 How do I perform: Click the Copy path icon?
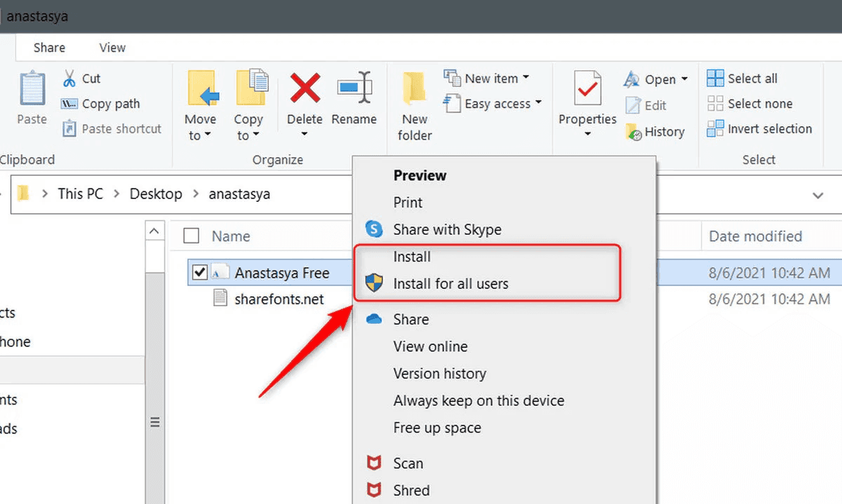69,104
